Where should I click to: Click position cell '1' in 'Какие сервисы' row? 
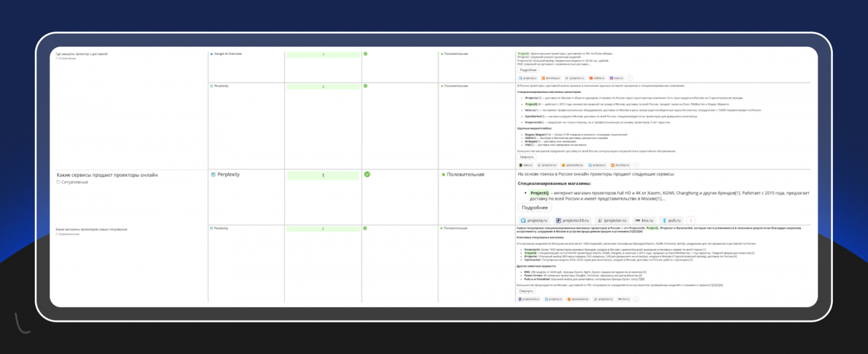[x=323, y=175]
